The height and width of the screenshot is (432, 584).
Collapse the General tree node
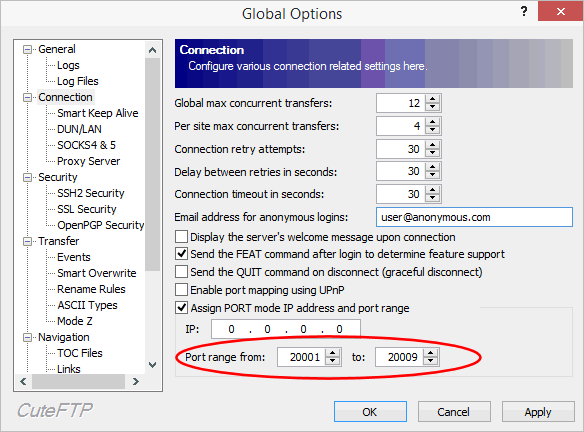click(27, 50)
